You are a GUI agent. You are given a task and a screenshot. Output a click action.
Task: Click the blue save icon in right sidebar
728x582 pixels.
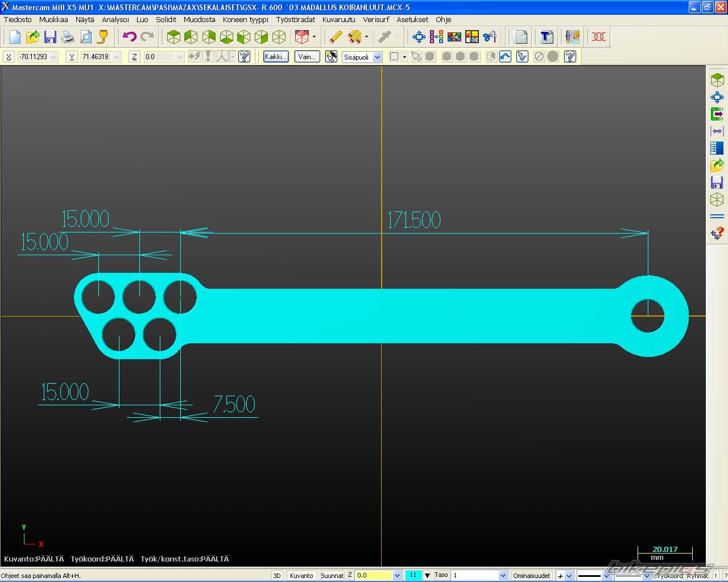pos(717,182)
